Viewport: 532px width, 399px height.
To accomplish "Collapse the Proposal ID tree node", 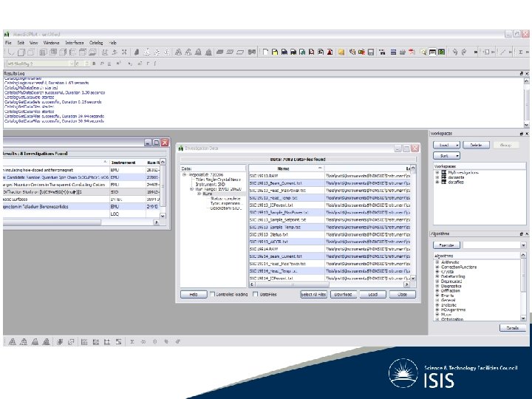I will pos(184,174).
